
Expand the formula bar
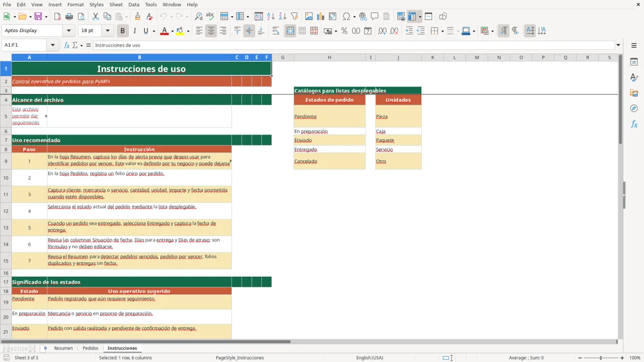point(618,45)
